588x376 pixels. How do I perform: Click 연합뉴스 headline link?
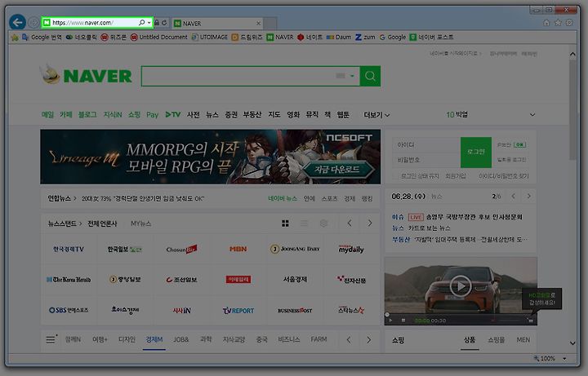coord(142,198)
